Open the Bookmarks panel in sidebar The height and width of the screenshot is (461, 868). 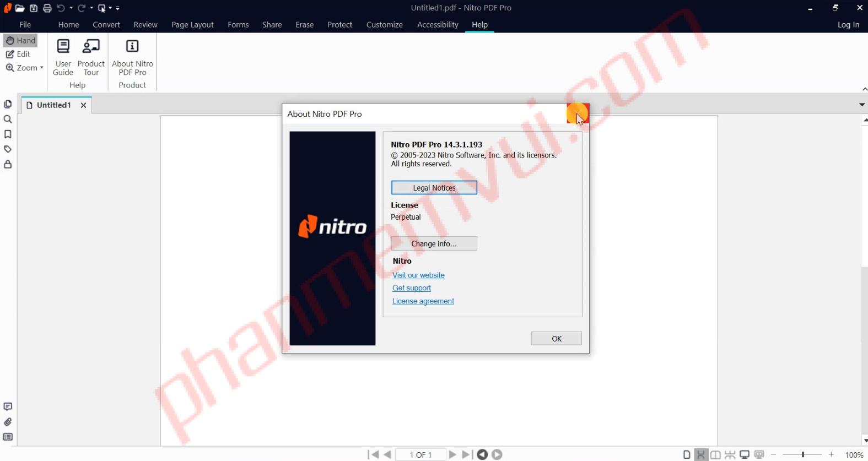point(8,134)
